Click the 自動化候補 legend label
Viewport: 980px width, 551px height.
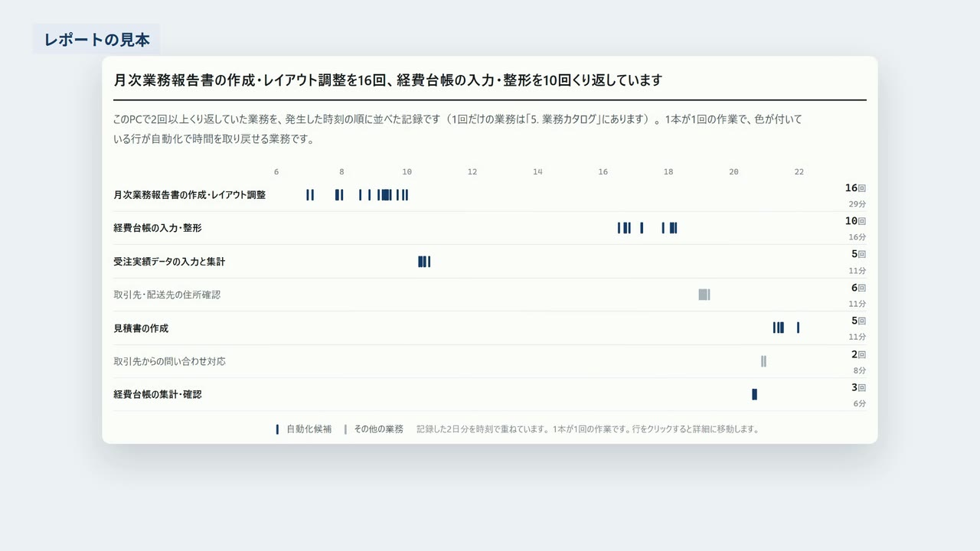click(309, 429)
